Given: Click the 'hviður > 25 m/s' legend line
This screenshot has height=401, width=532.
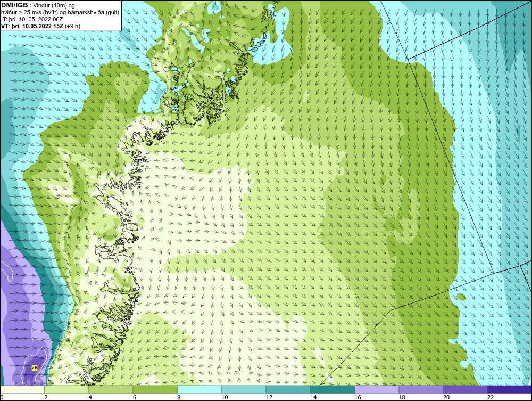Looking at the screenshot, I should [60, 12].
